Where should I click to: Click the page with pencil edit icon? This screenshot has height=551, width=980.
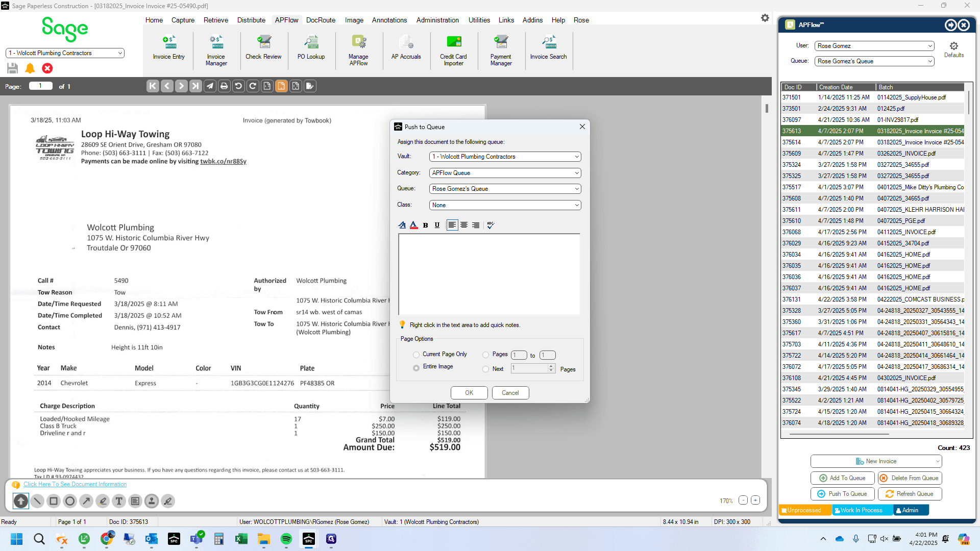coord(310,86)
